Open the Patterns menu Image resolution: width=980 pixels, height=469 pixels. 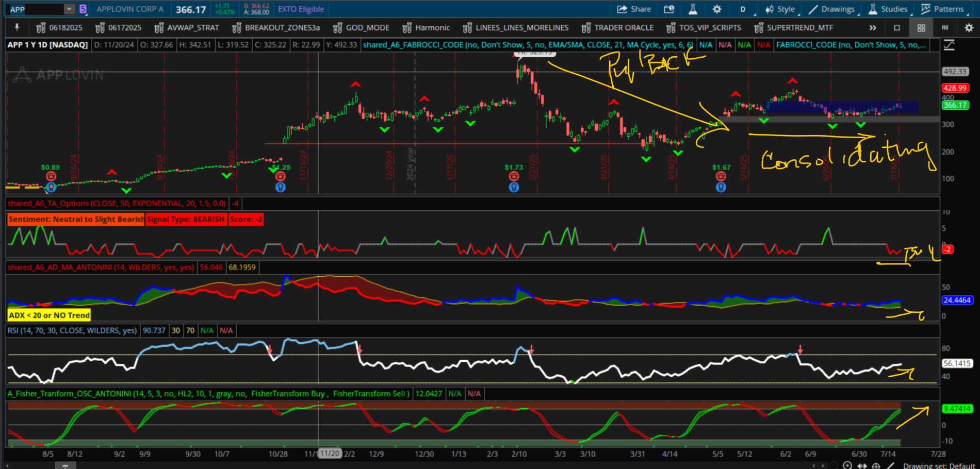(943, 9)
